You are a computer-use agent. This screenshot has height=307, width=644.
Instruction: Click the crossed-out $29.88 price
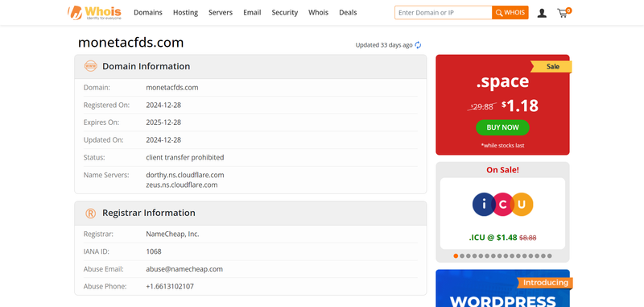481,107
